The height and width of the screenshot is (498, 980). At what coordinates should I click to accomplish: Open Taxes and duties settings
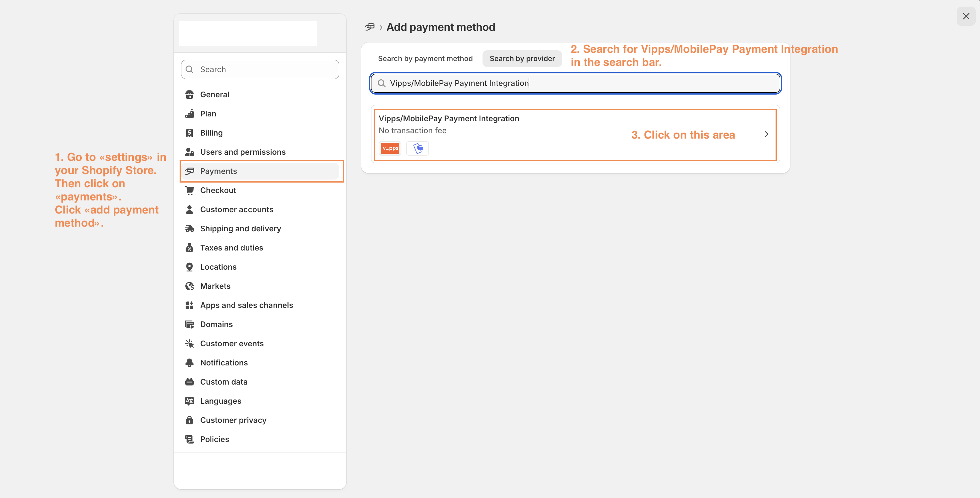(231, 248)
